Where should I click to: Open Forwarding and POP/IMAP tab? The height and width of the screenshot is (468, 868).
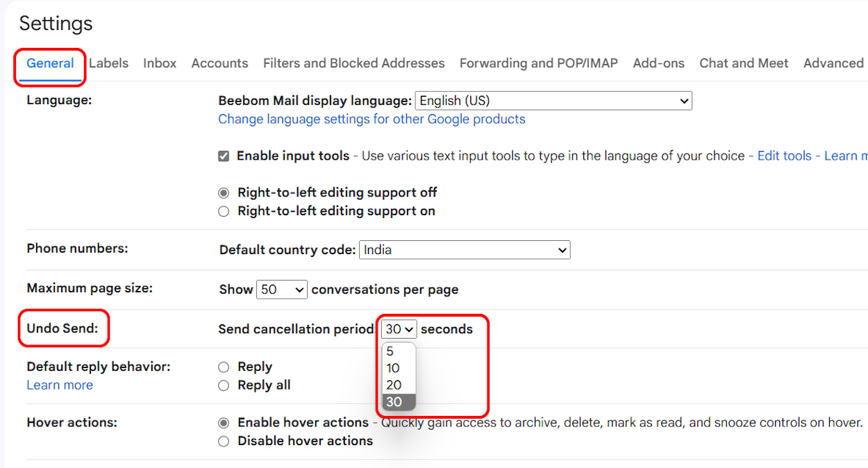pos(538,63)
